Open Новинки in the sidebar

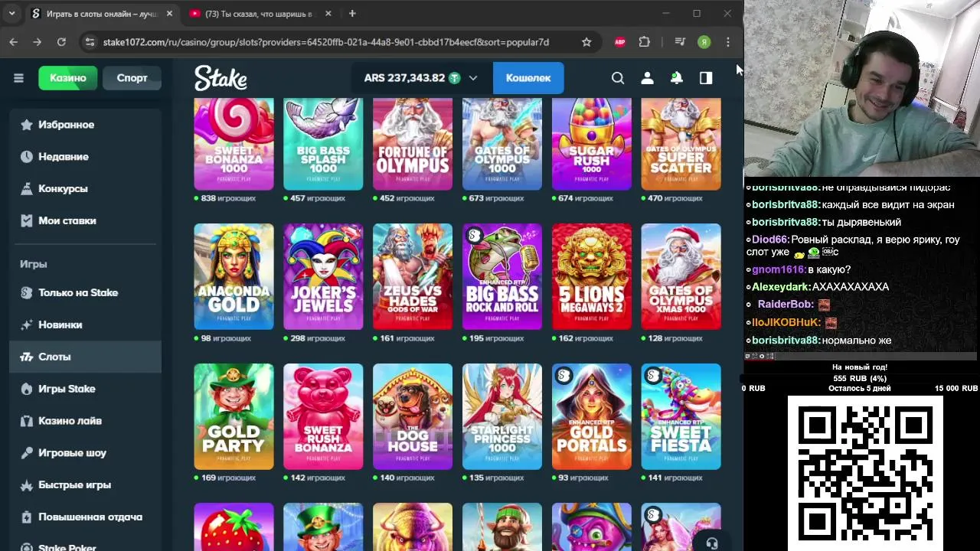[x=85, y=325]
